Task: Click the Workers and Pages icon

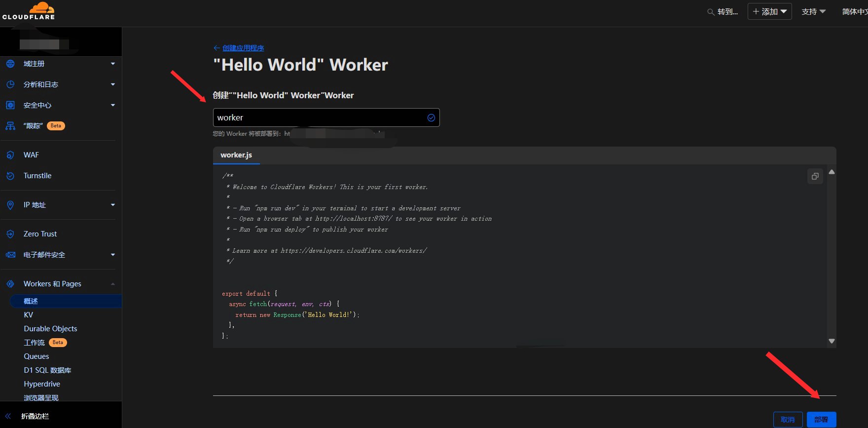Action: click(x=10, y=284)
